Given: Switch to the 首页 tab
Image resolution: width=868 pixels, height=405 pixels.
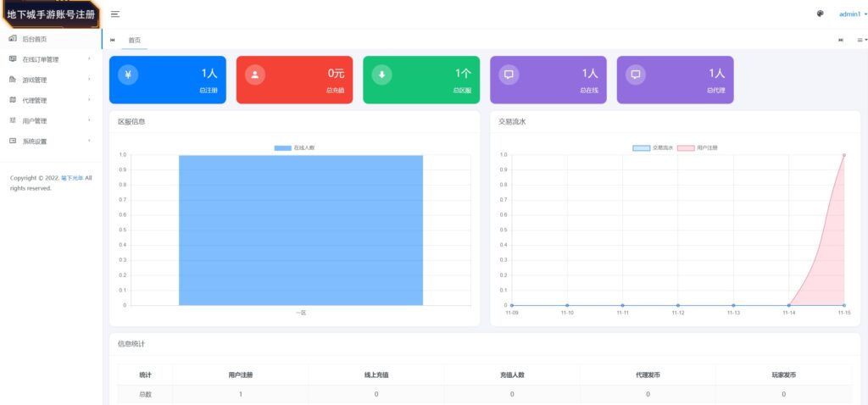Looking at the screenshot, I should (135, 40).
